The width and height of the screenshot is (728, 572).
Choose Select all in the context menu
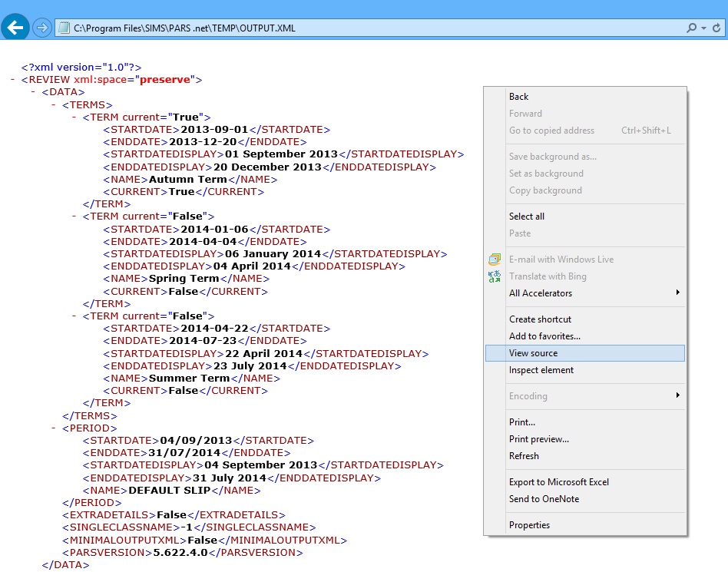click(584, 217)
